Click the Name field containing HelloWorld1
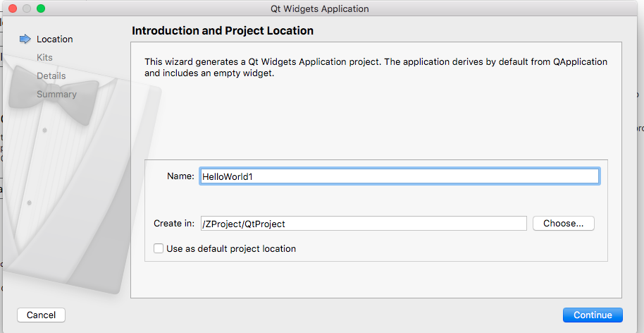This screenshot has width=644, height=333. pos(400,176)
